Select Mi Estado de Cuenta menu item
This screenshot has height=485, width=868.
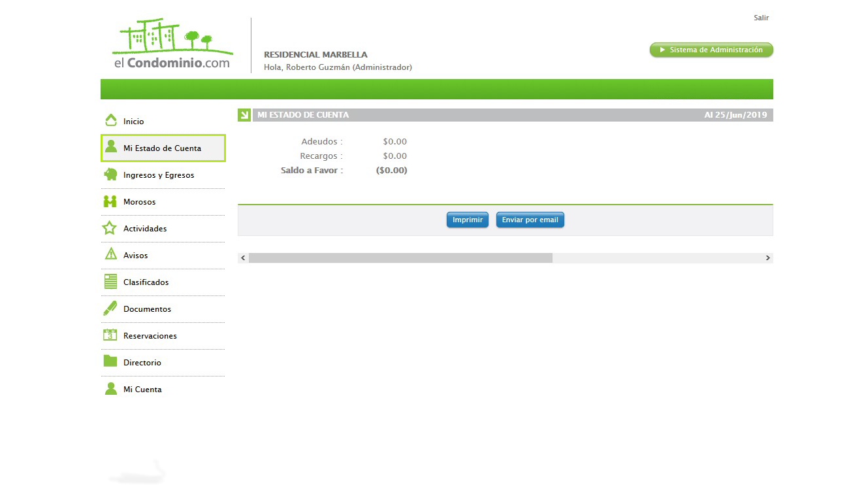tap(163, 148)
